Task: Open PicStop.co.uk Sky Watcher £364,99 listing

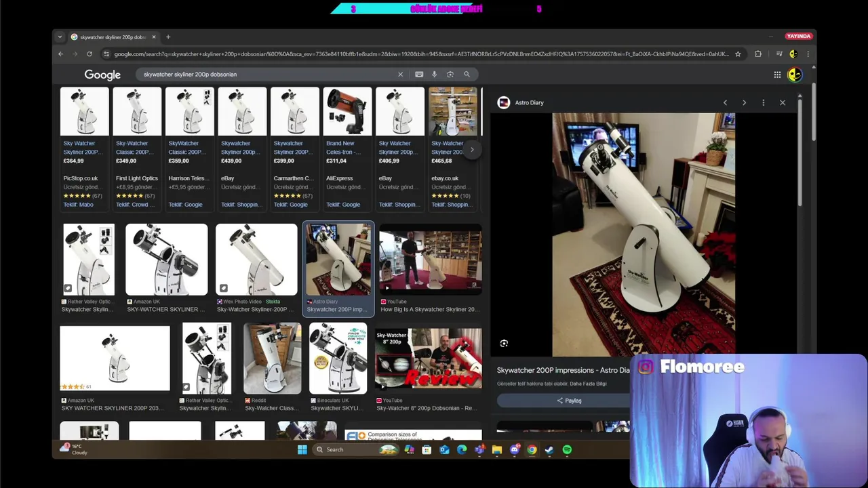Action: pos(84,148)
